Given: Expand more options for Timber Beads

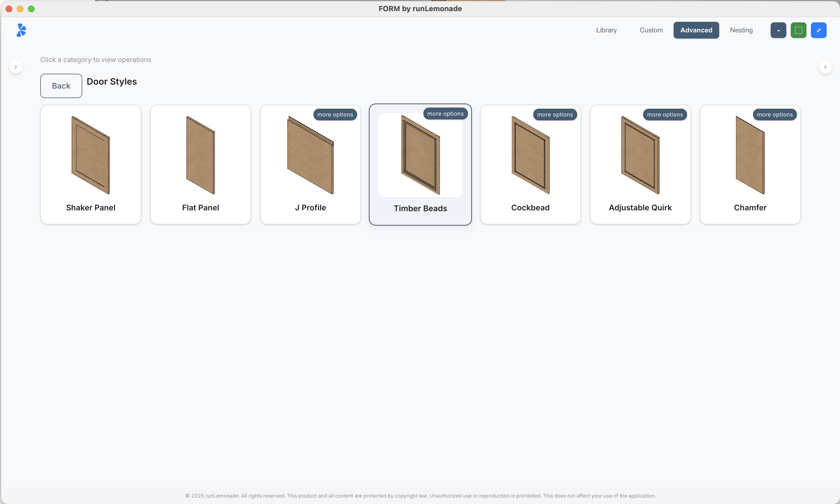Looking at the screenshot, I should tap(445, 113).
